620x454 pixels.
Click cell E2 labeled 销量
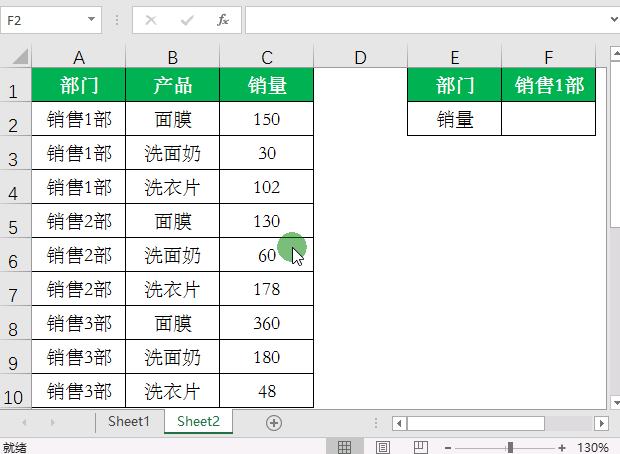coord(454,119)
